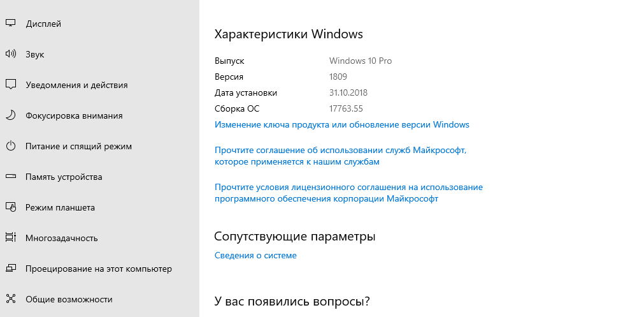Viewport: 644px width, 317px height.
Task: Click the Power and sleep icon
Action: [x=10, y=146]
